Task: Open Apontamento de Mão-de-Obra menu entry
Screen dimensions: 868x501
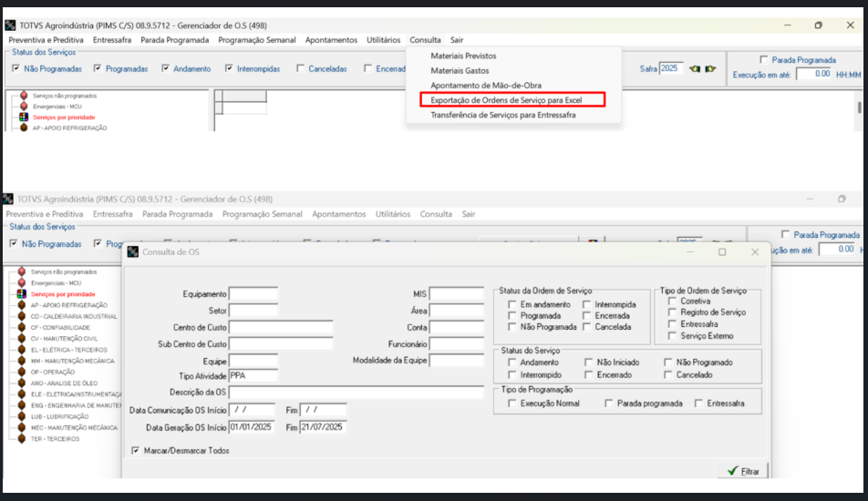Action: (485, 85)
